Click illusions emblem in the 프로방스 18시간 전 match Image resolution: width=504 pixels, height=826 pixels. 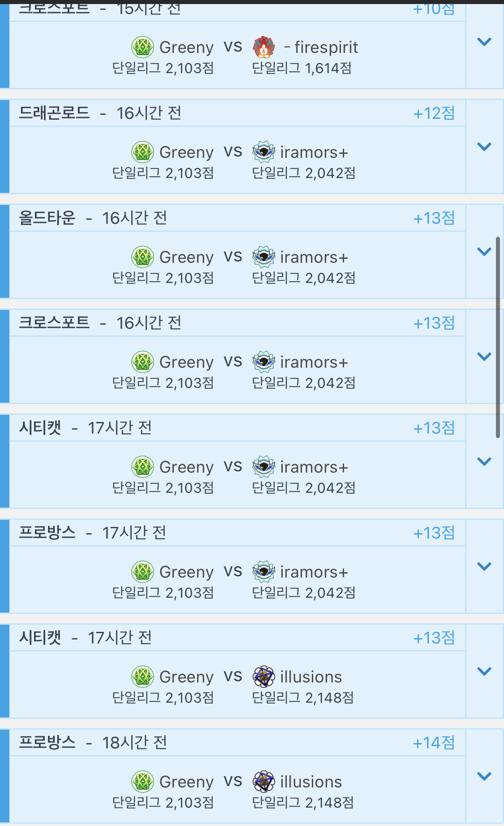pos(264,782)
